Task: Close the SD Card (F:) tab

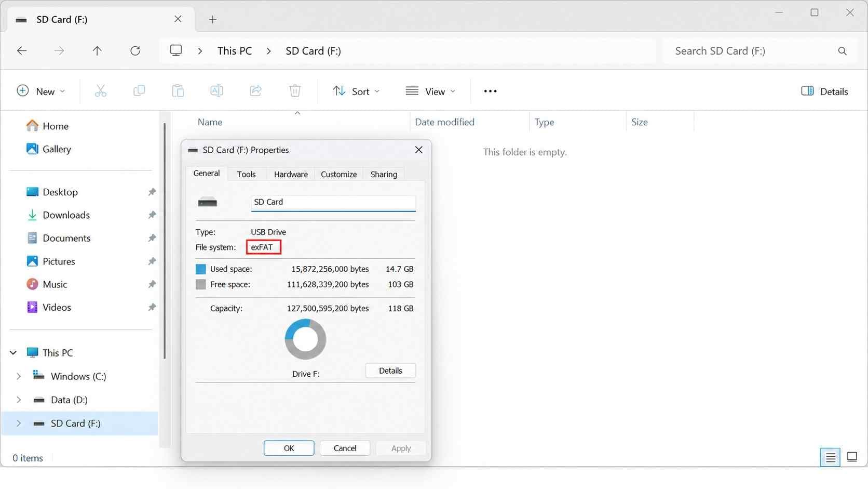Action: (x=178, y=19)
